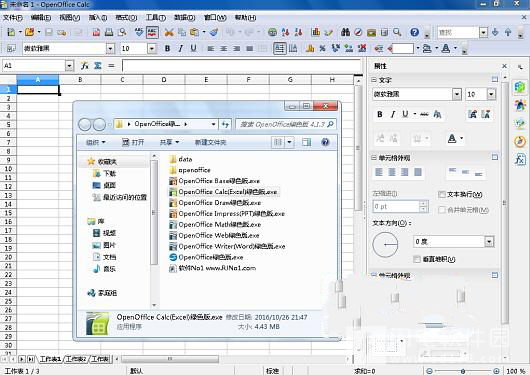Click the Sort Ascending icon
This screenshot has width=530, height=375.
285,32
